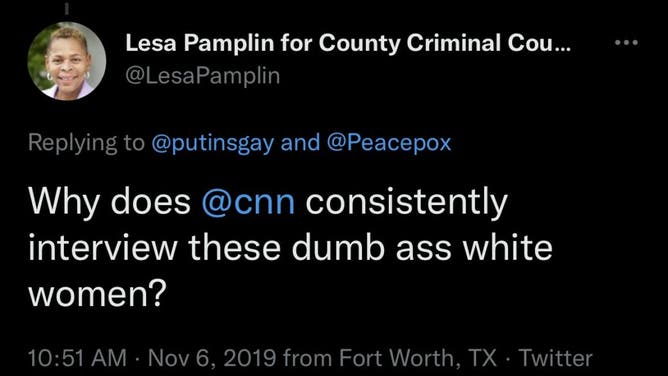Click the Replying to label text

[86, 143]
